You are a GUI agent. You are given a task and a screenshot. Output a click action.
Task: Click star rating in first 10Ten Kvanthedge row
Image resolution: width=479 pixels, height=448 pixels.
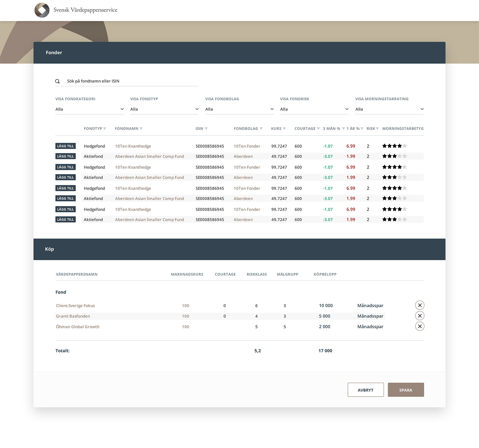(394, 146)
